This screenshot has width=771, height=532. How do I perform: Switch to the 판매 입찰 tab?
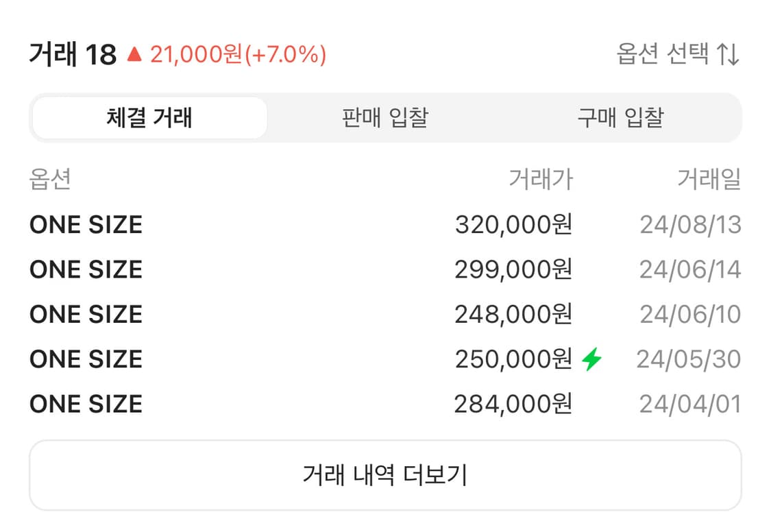(384, 117)
